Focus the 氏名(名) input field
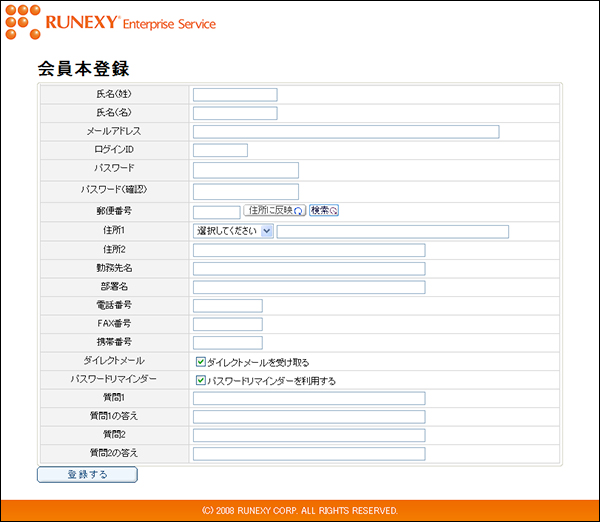This screenshot has height=522, width=600. [x=235, y=113]
